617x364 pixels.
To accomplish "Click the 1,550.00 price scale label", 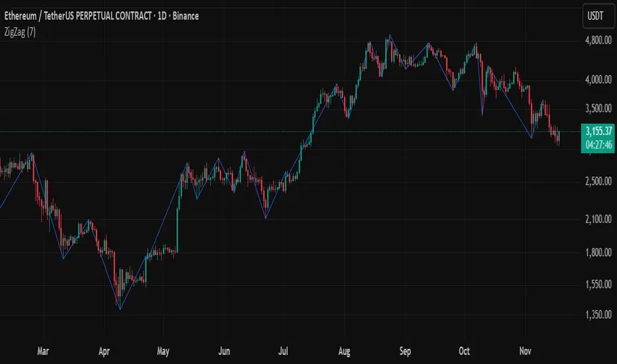I will tap(598, 285).
